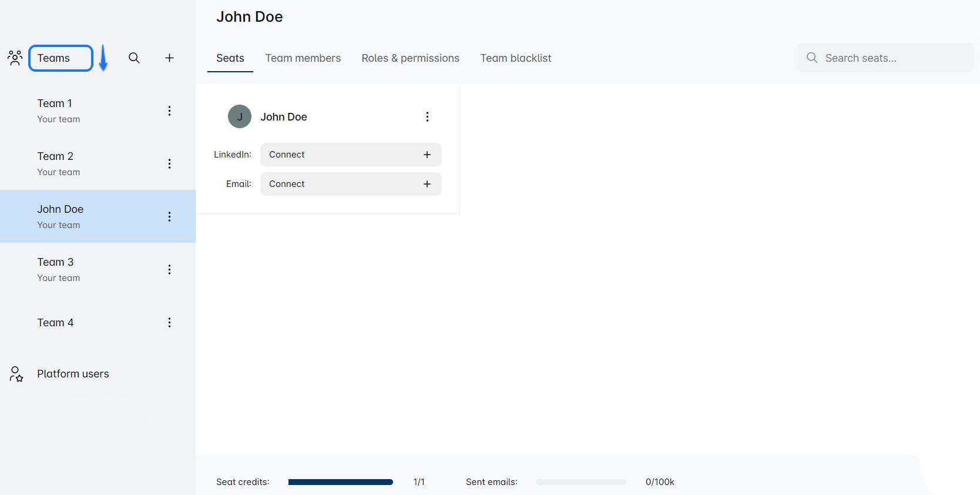Click the plus icon to add team
The width and height of the screenshot is (980, 495).
point(169,58)
